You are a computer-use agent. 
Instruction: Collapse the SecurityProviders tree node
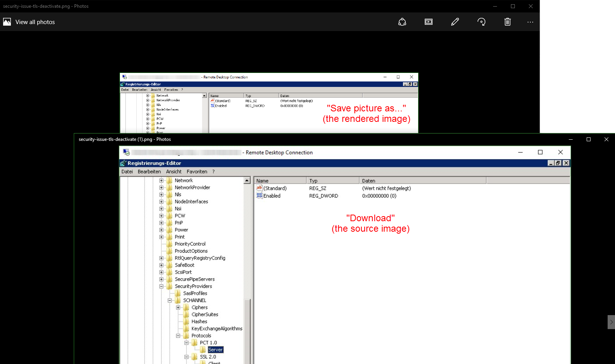tap(162, 286)
